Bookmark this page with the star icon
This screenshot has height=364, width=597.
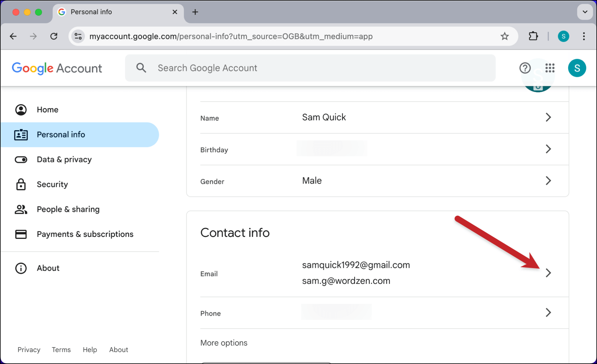505,36
